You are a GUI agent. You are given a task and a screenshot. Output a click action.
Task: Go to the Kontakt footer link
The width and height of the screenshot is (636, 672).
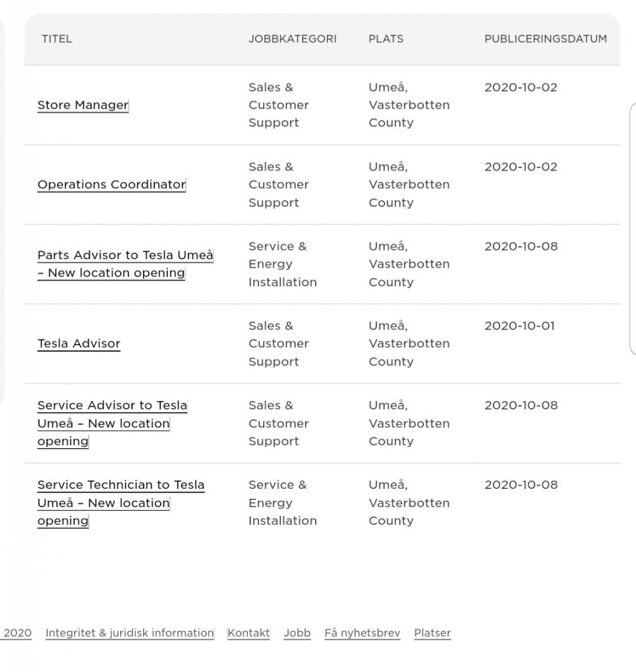pos(249,633)
